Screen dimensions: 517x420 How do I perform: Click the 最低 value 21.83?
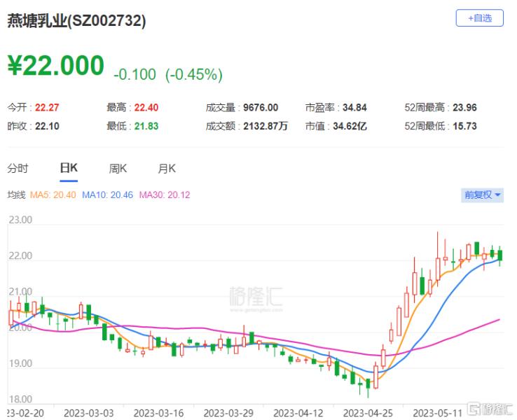(146, 126)
